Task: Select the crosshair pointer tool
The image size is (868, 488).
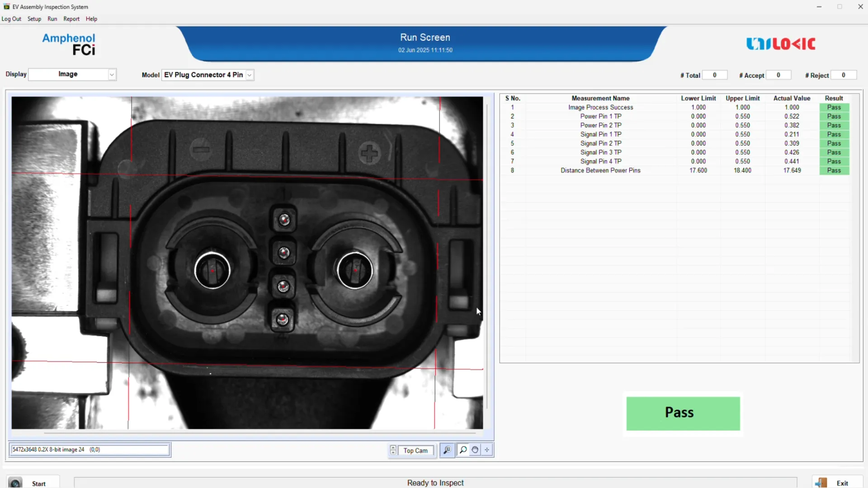Action: pyautogui.click(x=487, y=450)
